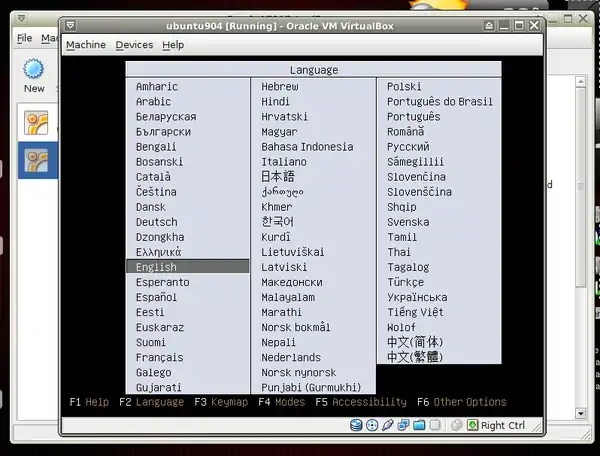Open the Help menu in VM window

tap(173, 45)
